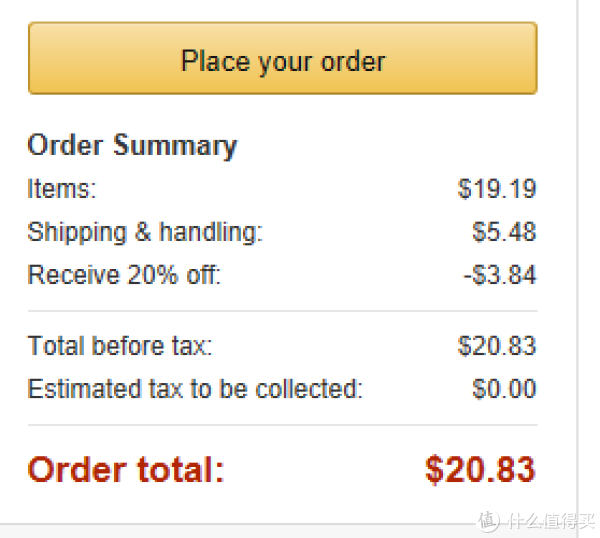Viewport: 600px width, 538px height.
Task: Click the vertical border right of the summary
Action: click(577, 260)
